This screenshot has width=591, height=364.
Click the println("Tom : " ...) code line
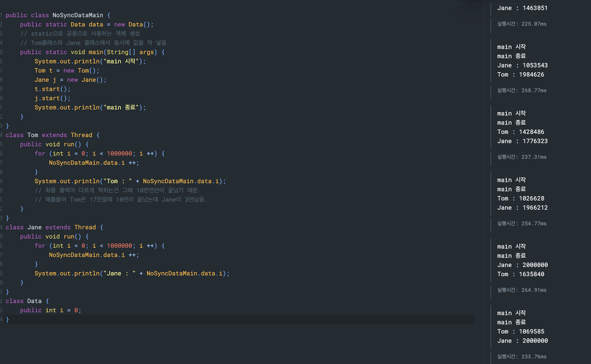(x=130, y=181)
